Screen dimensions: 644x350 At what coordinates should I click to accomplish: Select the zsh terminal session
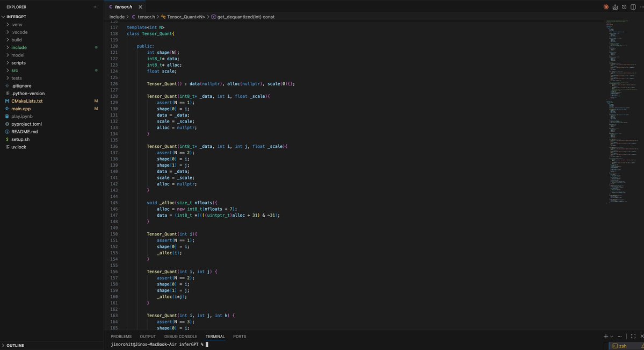coord(623,346)
